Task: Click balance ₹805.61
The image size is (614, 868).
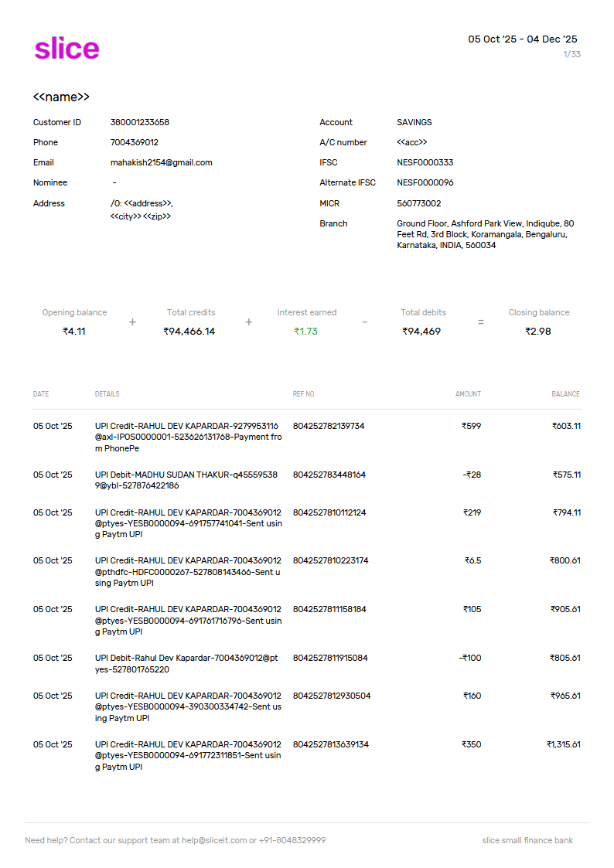Action: (x=565, y=659)
